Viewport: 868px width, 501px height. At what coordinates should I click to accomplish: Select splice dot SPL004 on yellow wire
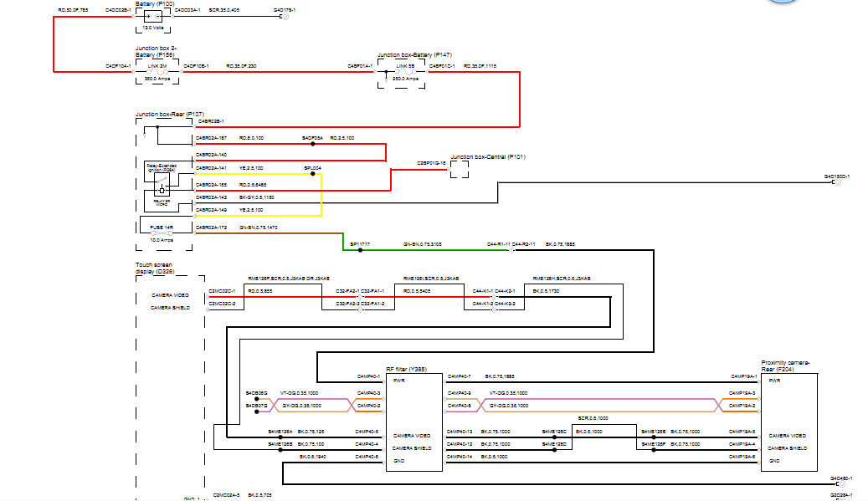tap(313, 174)
